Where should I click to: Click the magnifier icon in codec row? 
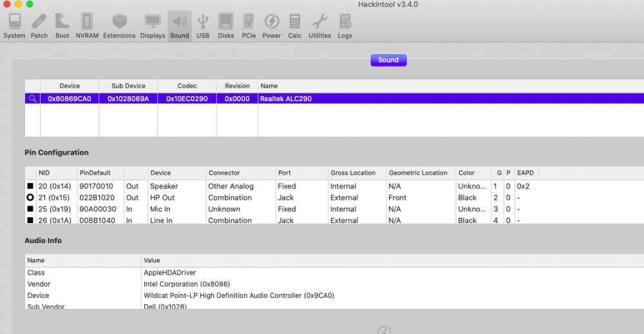[32, 99]
